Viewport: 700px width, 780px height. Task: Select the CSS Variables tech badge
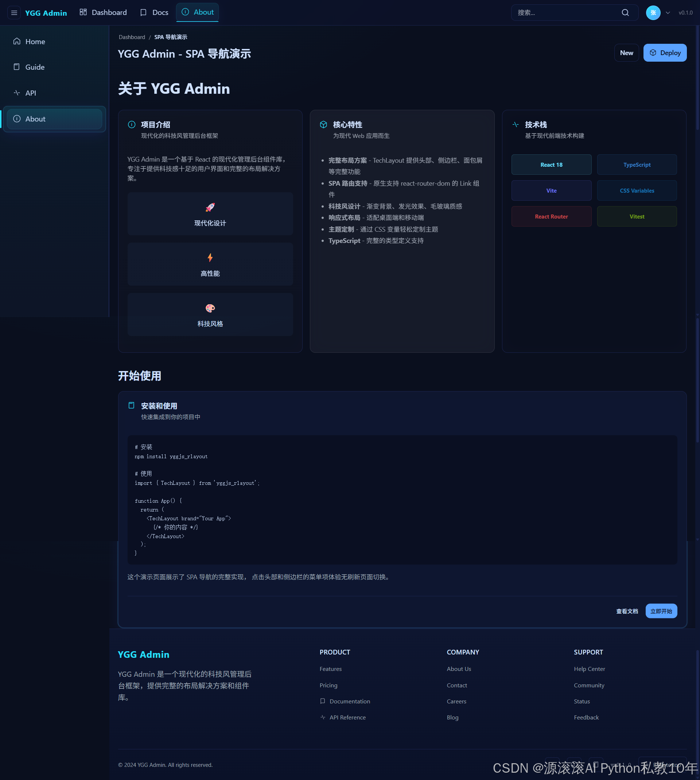pos(637,190)
